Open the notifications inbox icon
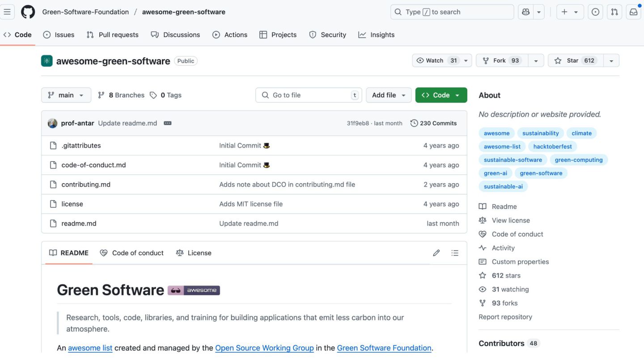This screenshot has height=362, width=644. tap(633, 12)
